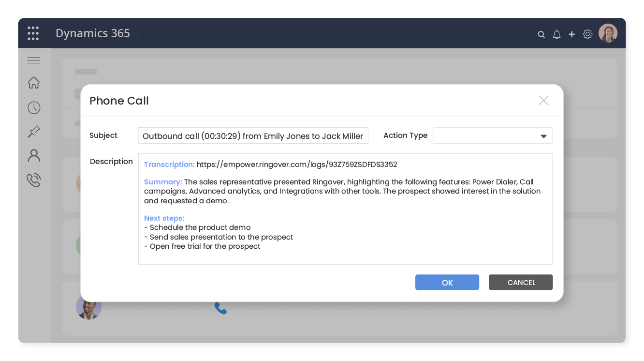Toggle the hamburger navigation menu
The height and width of the screenshot is (361, 644).
[x=34, y=60]
